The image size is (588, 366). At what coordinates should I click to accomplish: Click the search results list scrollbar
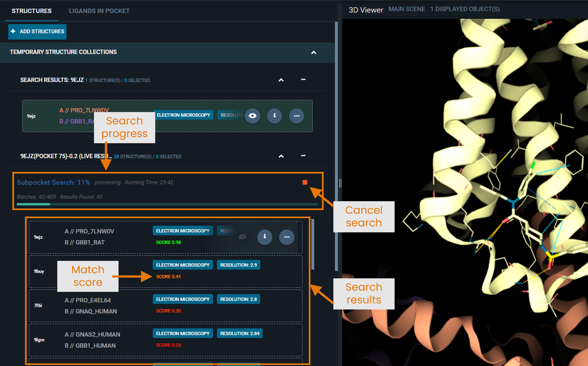313,245
